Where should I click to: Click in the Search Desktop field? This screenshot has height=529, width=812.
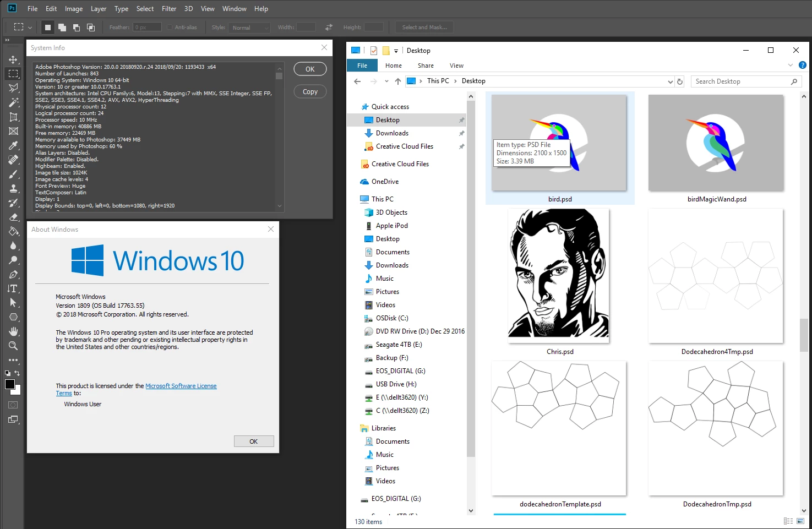click(742, 81)
